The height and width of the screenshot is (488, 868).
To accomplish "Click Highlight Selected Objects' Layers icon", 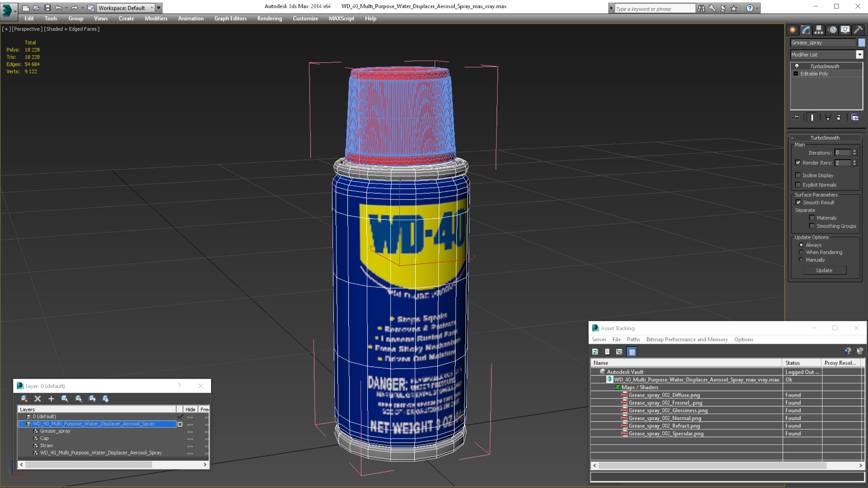I will pos(78,399).
